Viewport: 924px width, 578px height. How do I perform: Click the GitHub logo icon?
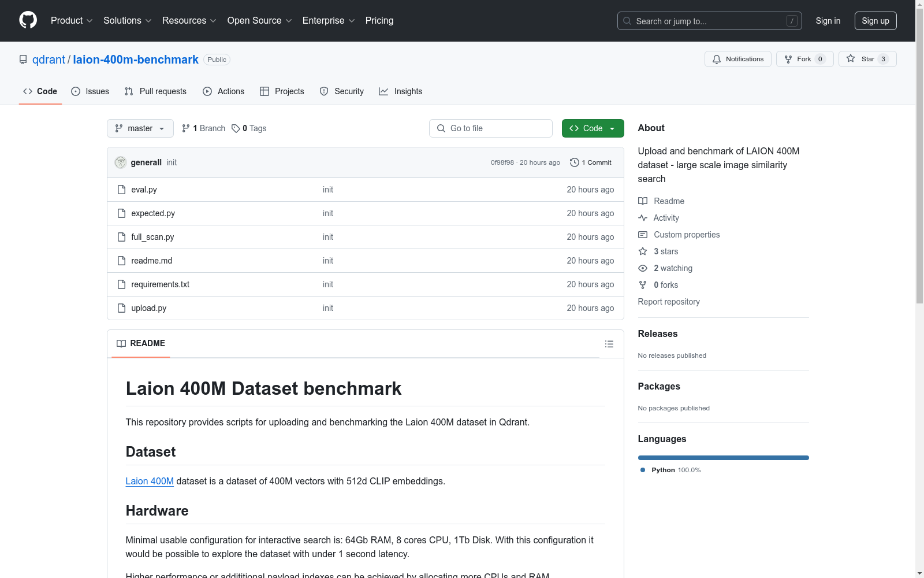tap(28, 20)
